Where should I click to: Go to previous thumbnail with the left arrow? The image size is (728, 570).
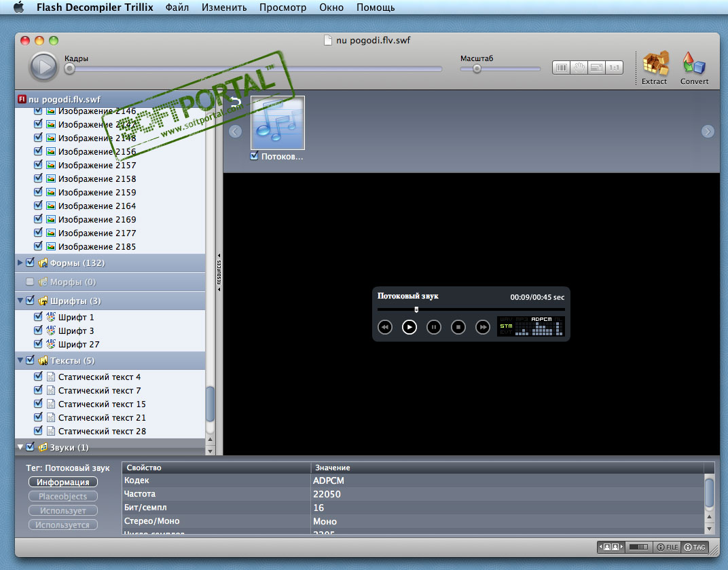click(236, 132)
